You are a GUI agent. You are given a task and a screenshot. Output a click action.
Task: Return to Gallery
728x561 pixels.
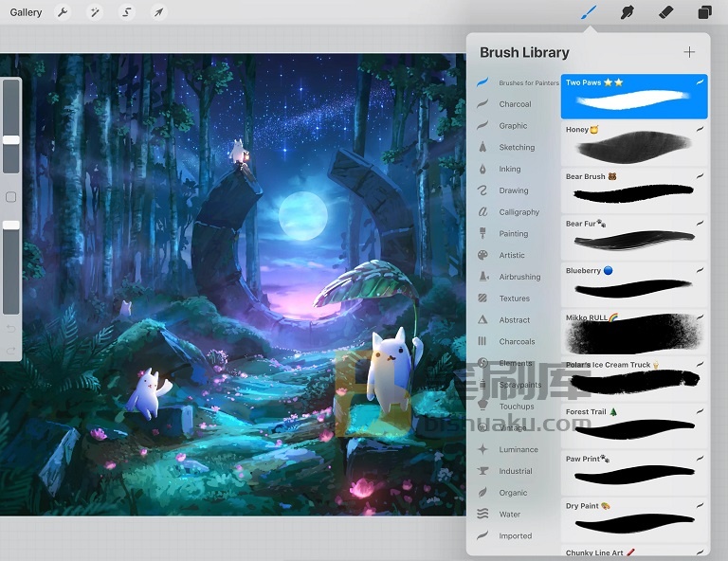pyautogui.click(x=26, y=12)
